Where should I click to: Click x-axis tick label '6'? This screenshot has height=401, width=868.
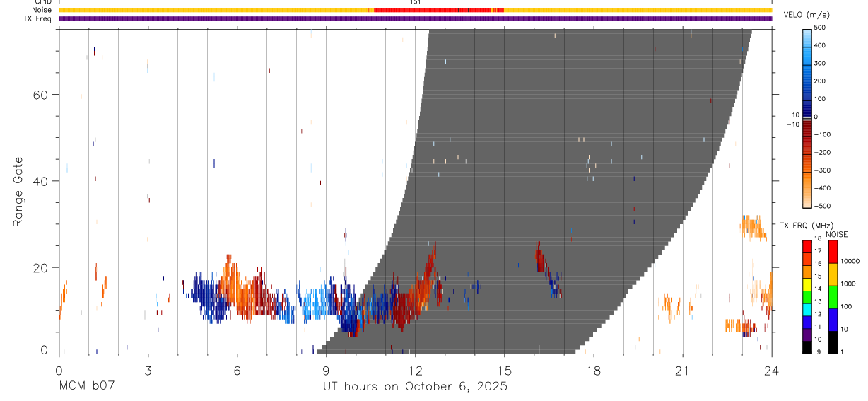[x=237, y=370]
